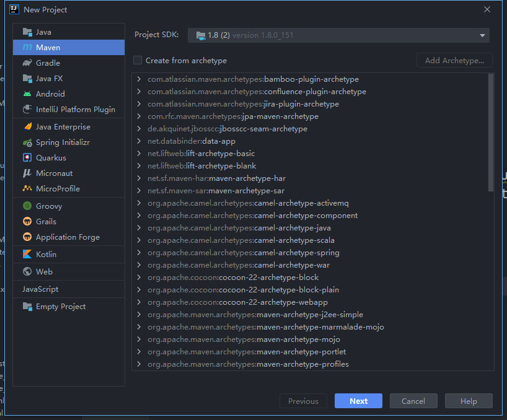
Task: Click the Cancel button
Action: click(x=413, y=401)
